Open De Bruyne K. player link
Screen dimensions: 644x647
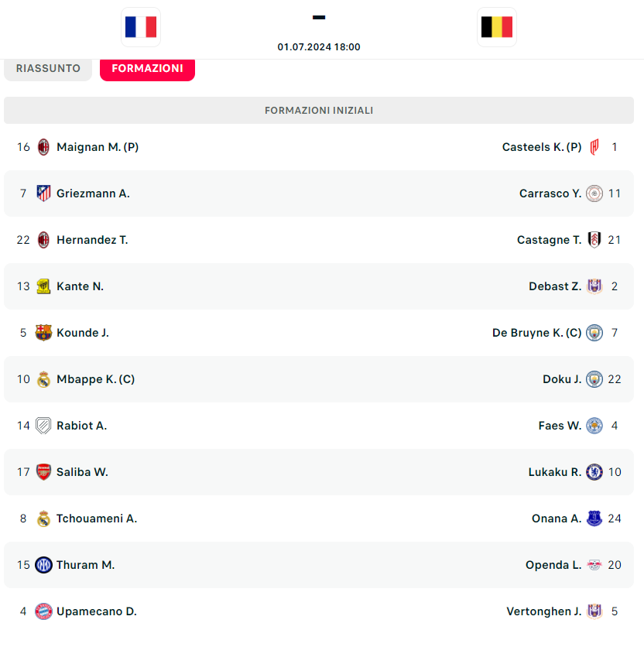coord(536,333)
